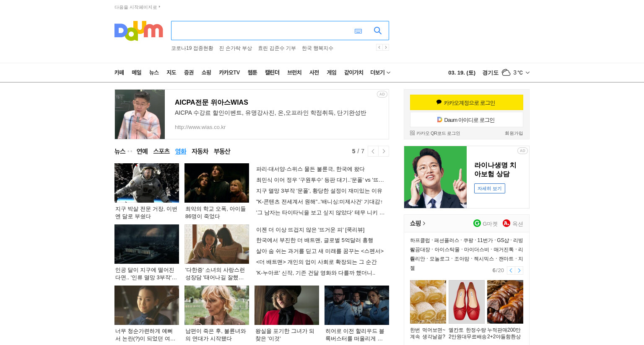
Task: Go to previous shopping page arrow
Action: click(x=511, y=270)
